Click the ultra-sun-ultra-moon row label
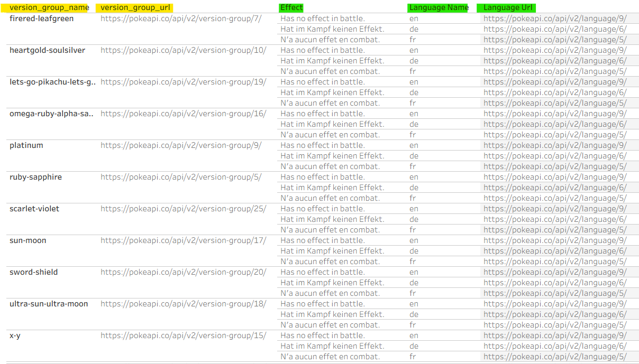Image resolution: width=639 pixels, height=364 pixels. point(49,304)
